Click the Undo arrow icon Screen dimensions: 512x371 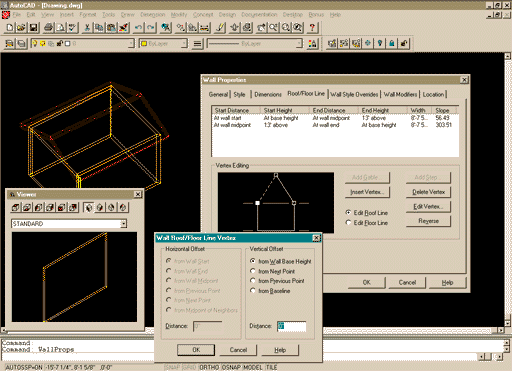(x=138, y=27)
